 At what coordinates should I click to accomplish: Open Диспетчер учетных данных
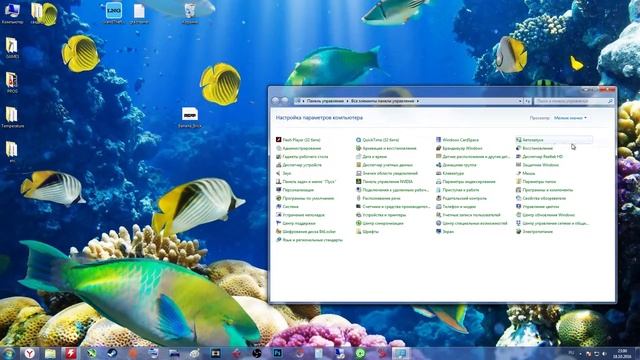[384, 165]
